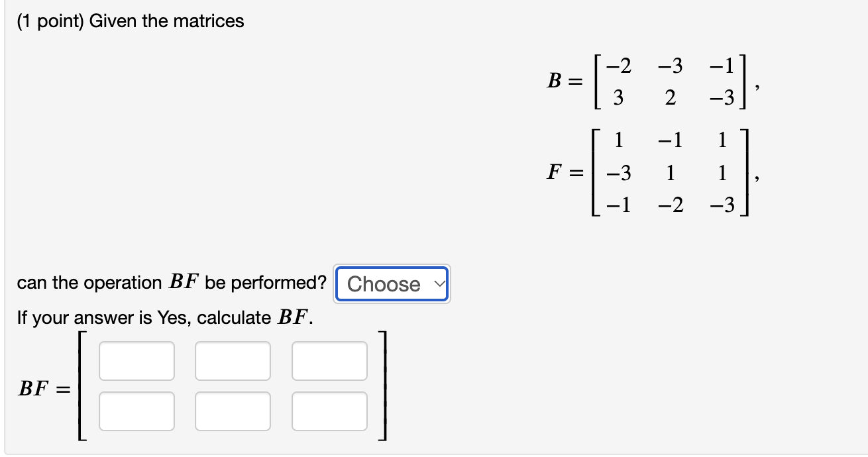This screenshot has height=457, width=868.
Task: Select the bottom-middle input box for BF
Action: point(233,411)
